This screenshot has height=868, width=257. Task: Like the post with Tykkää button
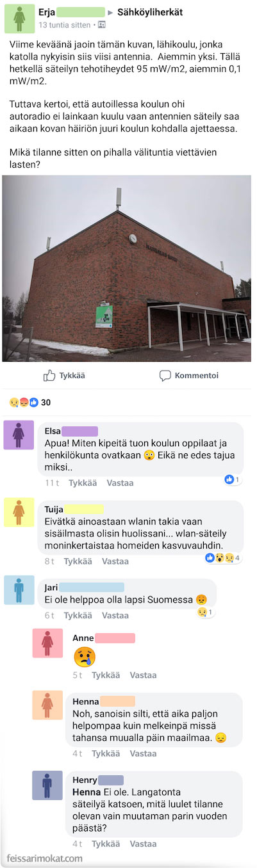tap(64, 376)
